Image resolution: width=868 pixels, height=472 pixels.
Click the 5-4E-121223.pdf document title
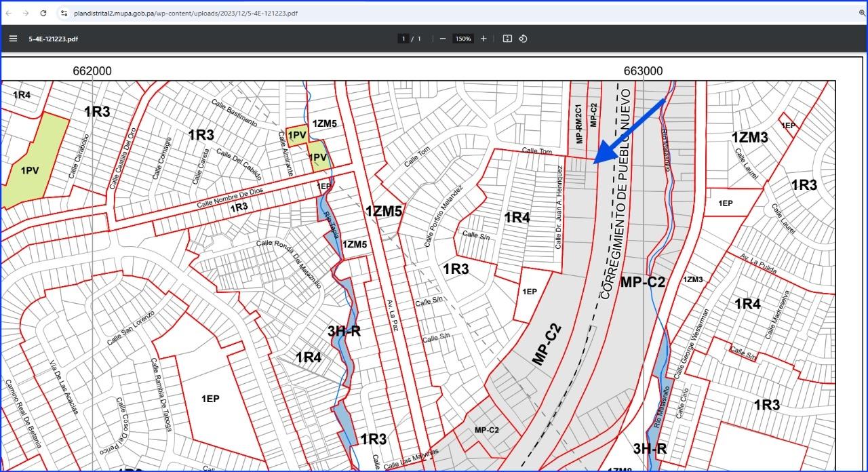click(53, 39)
